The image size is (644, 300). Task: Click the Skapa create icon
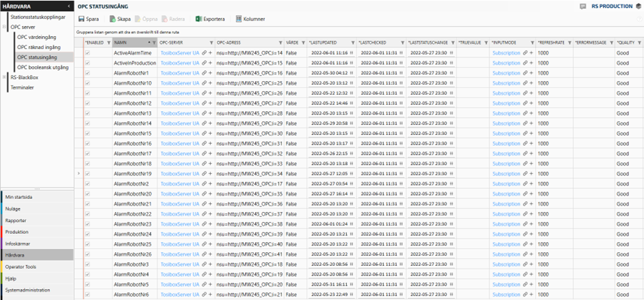112,19
